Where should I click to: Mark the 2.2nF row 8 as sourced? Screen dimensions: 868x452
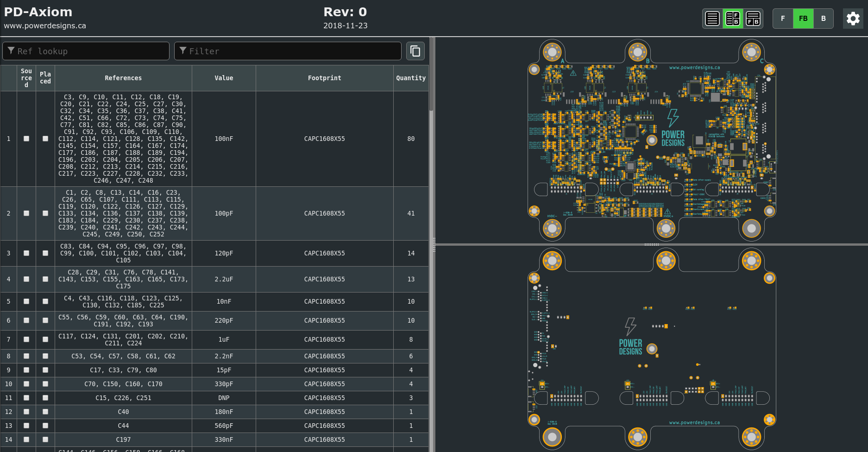[x=26, y=356]
